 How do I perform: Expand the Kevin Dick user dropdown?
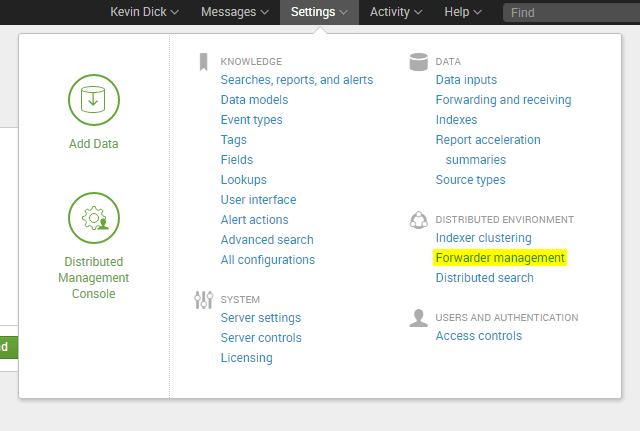click(x=144, y=12)
